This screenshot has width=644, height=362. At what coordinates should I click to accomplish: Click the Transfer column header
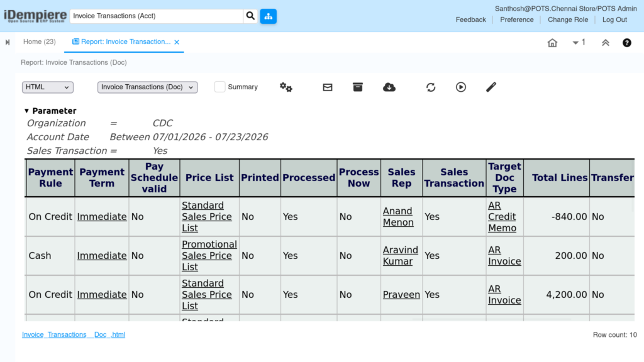point(613,178)
